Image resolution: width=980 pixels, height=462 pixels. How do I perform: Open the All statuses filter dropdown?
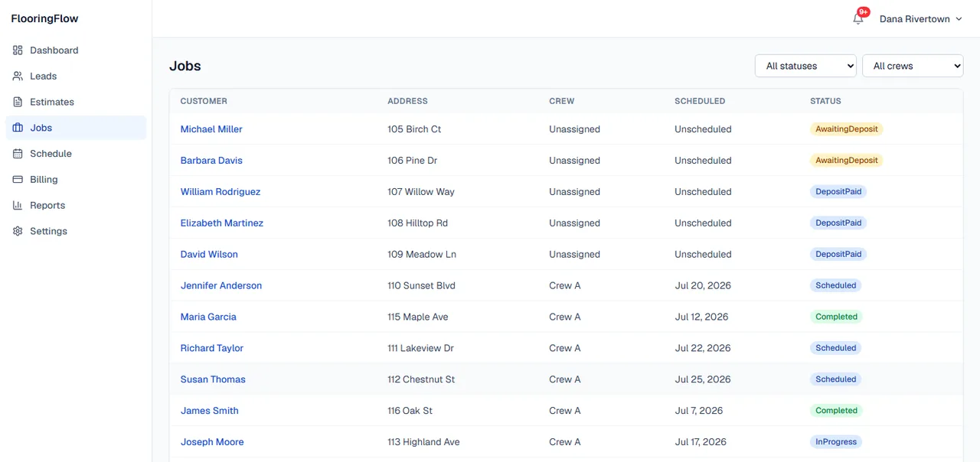805,66
